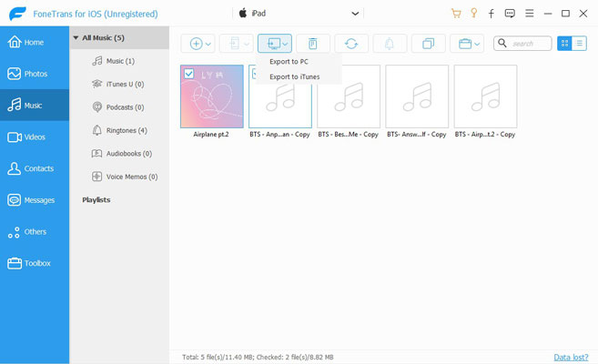598x364 pixels.
Task: Open the Toolbox section
Action: (x=35, y=263)
